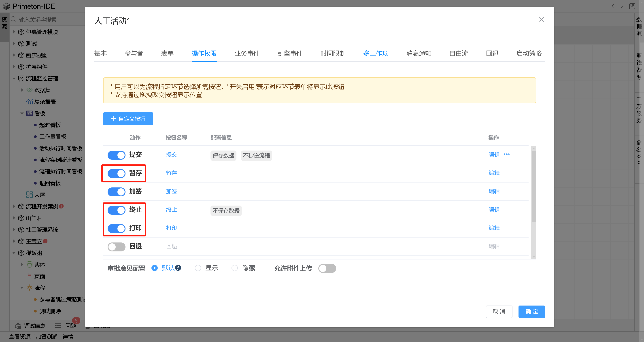This screenshot has height=342, width=644.
Task: Collapse the 看板 tree node
Action: [x=22, y=113]
